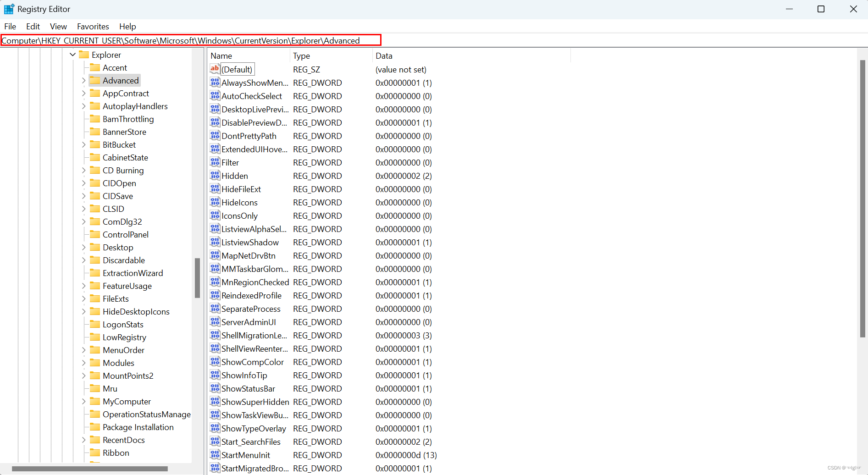The height and width of the screenshot is (475, 868).
Task: Expand the BitBucket key chevron
Action: 83,145
